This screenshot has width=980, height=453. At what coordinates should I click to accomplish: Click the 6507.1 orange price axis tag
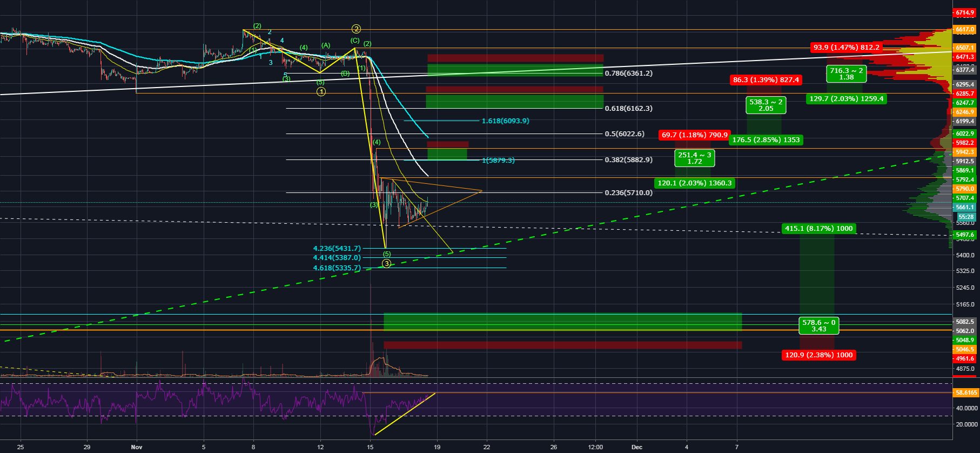click(x=965, y=48)
